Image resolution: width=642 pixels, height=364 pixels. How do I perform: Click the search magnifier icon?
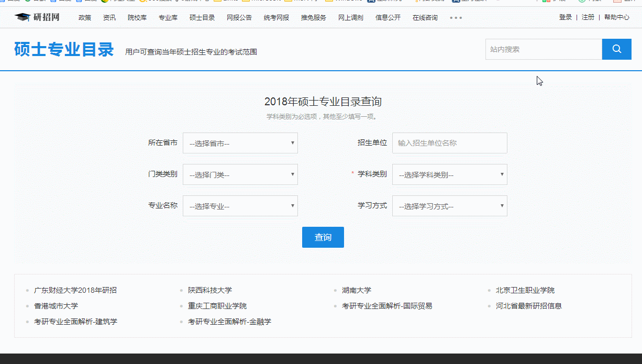616,49
